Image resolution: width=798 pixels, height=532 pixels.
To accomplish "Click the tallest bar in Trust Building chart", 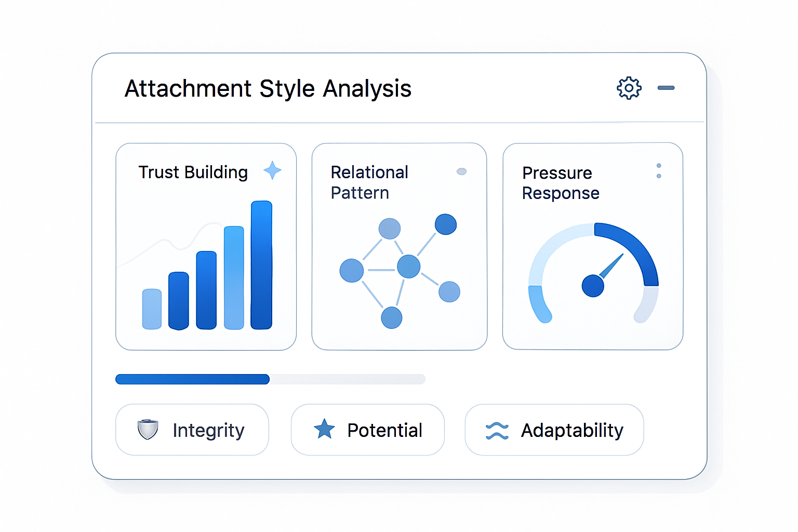I will [x=261, y=265].
